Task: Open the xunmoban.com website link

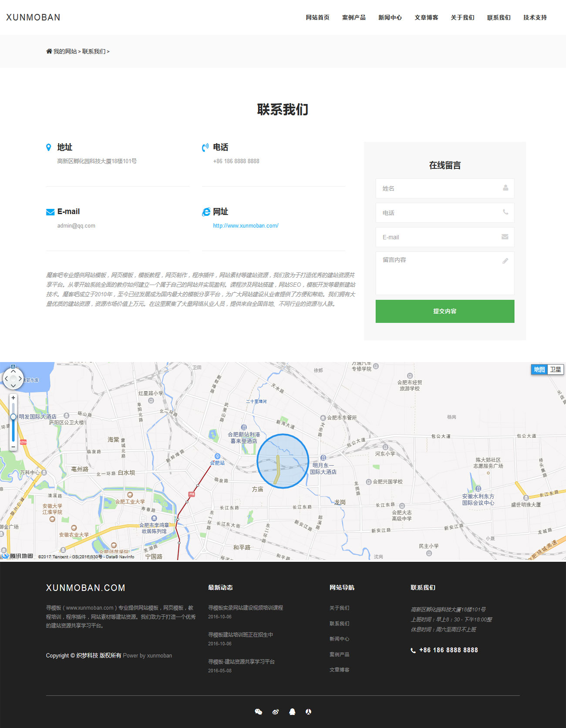Action: pos(246,226)
